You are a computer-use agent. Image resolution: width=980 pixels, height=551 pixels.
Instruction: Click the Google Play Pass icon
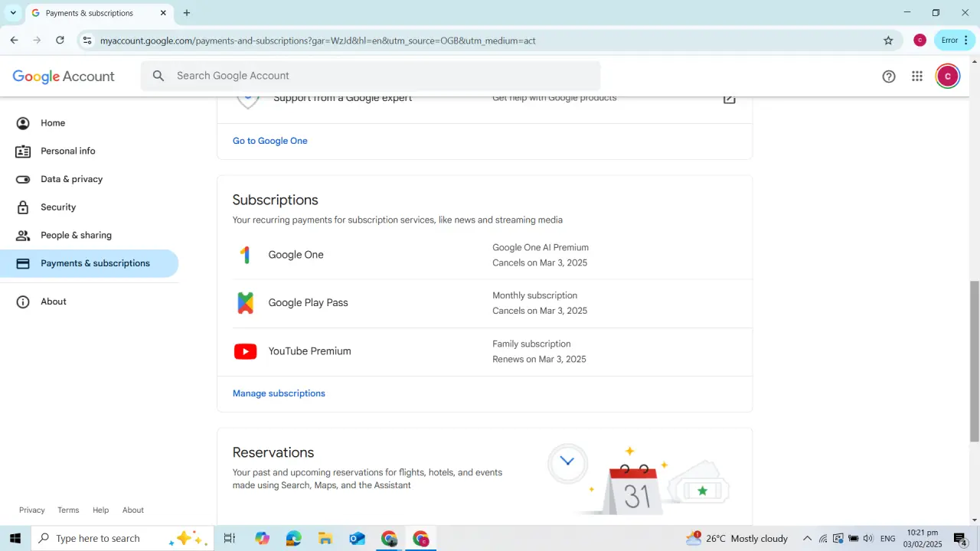tap(245, 303)
